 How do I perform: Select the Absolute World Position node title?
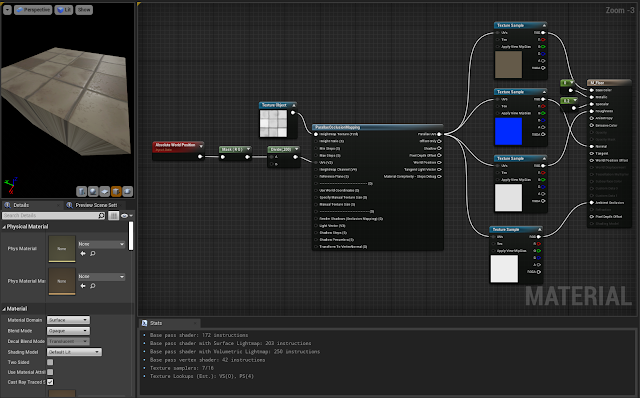tap(175, 145)
